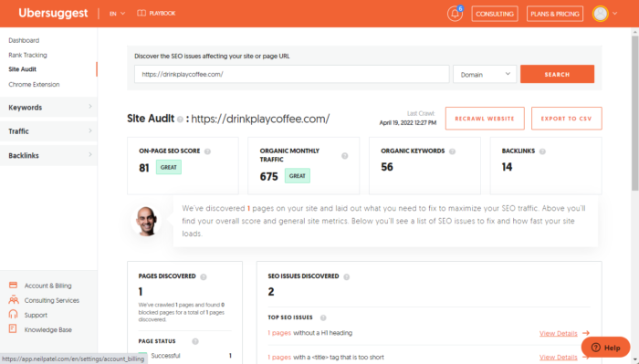Click View Details for missing H1 heading

(559, 334)
